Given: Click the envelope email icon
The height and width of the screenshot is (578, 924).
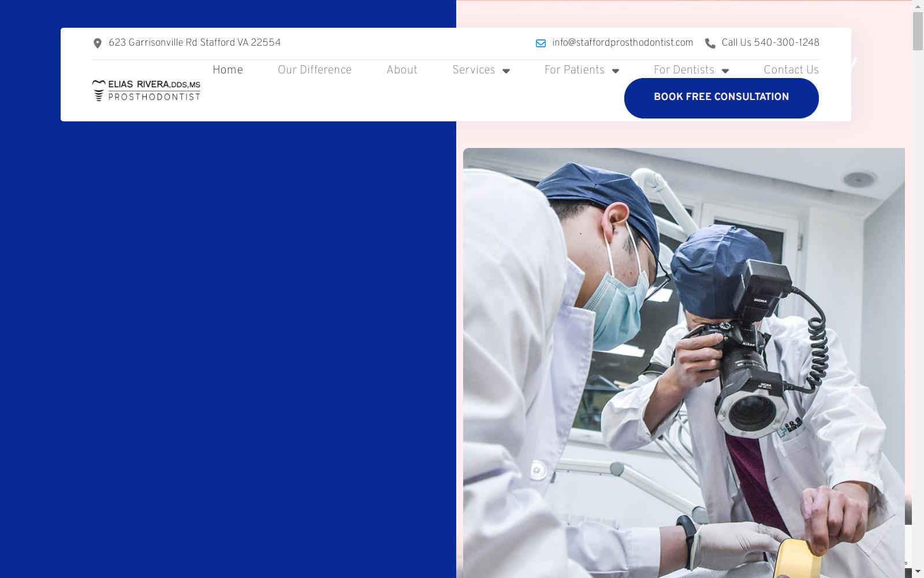Looking at the screenshot, I should point(541,43).
